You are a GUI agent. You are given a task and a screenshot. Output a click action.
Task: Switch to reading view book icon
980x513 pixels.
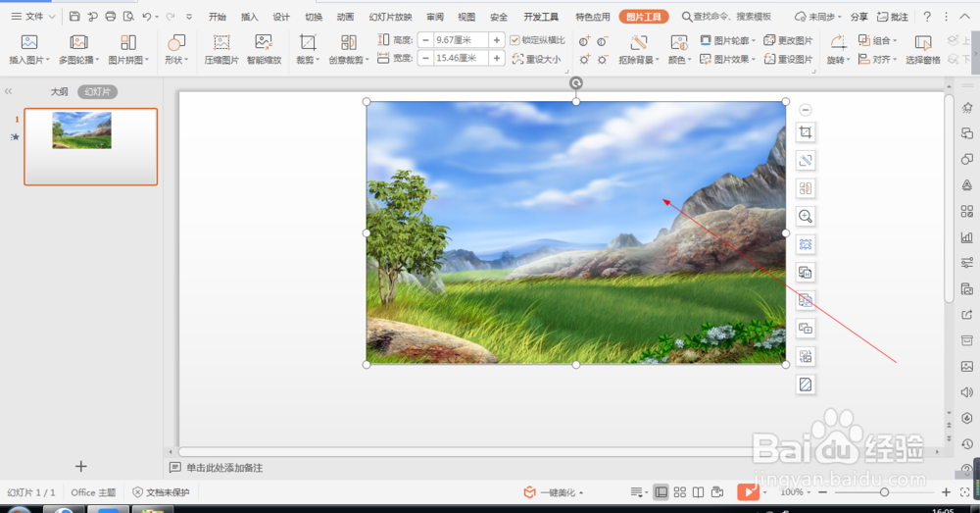coord(698,492)
